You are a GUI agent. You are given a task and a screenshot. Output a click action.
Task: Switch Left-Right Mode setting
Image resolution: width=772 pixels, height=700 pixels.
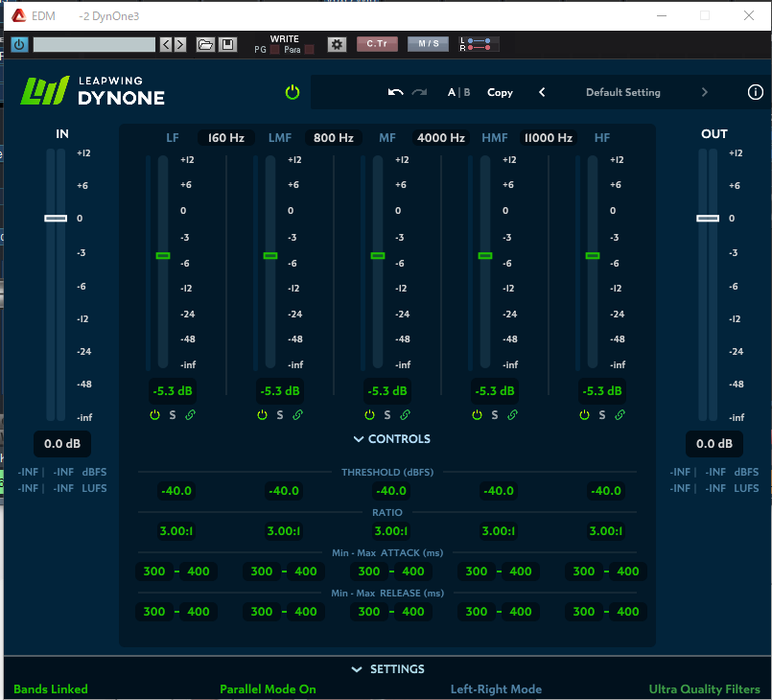tap(496, 688)
